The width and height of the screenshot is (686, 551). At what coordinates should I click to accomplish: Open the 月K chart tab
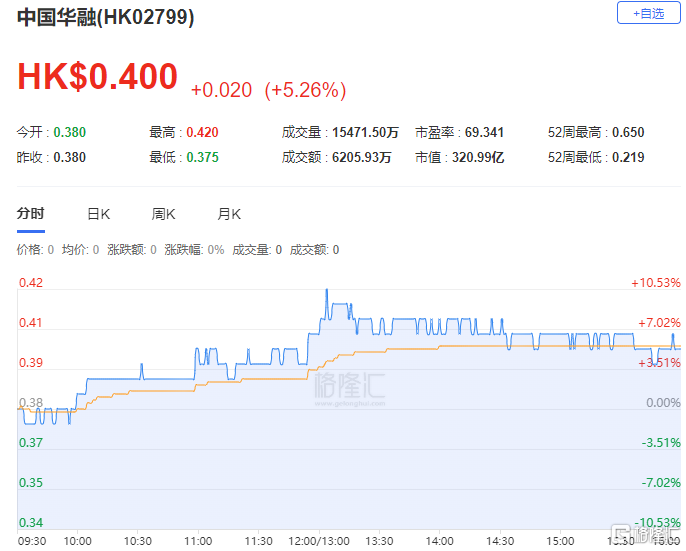(229, 214)
